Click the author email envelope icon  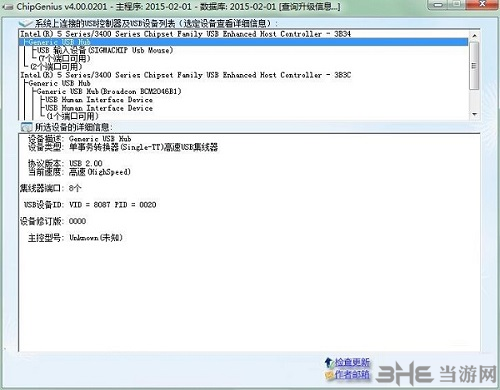point(330,375)
